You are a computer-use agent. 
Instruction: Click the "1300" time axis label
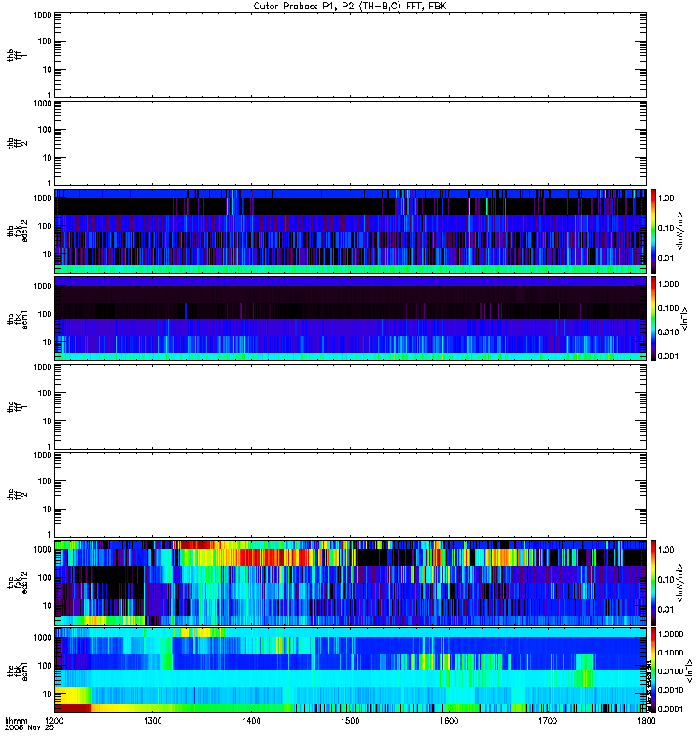[x=152, y=721]
